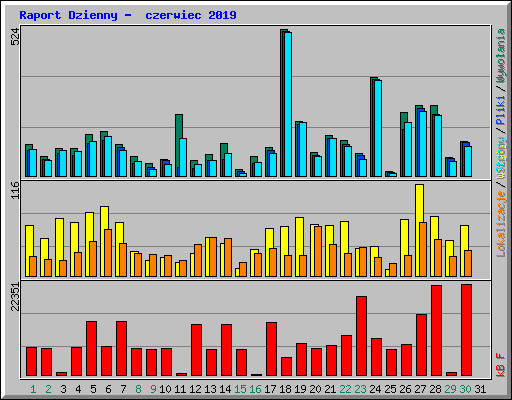512x400 pixels.
Task: Click the tall cyan bar for day 18
Action: coord(288,104)
